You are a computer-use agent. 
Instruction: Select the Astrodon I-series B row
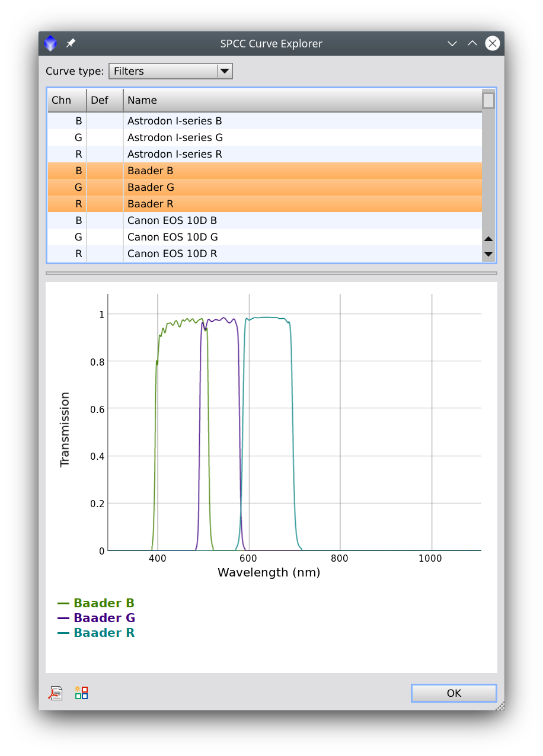click(x=264, y=121)
